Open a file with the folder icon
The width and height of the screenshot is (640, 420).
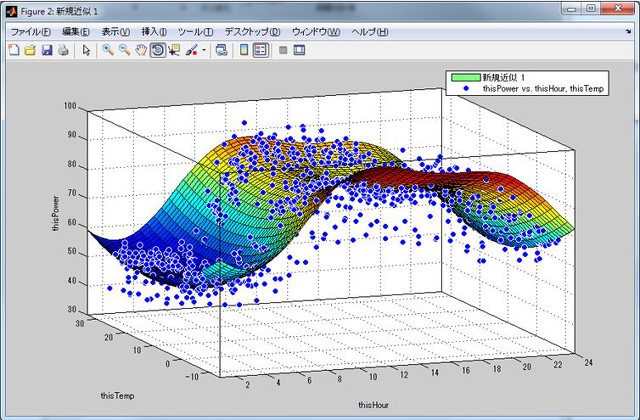click(30, 50)
